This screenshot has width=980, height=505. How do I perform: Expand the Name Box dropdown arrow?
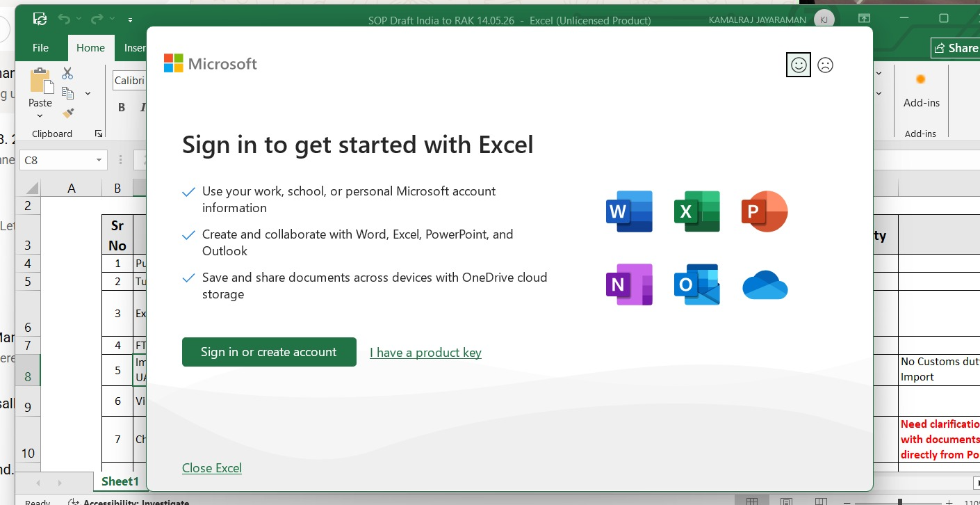[x=99, y=160]
